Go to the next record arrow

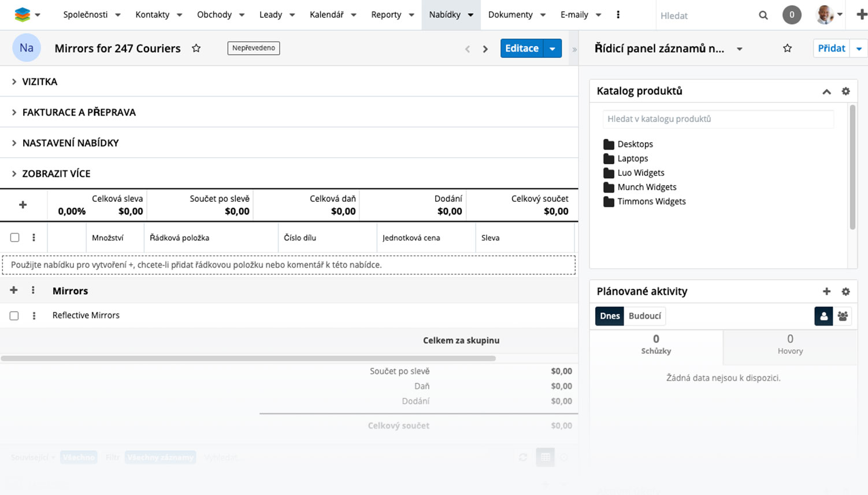click(x=485, y=49)
